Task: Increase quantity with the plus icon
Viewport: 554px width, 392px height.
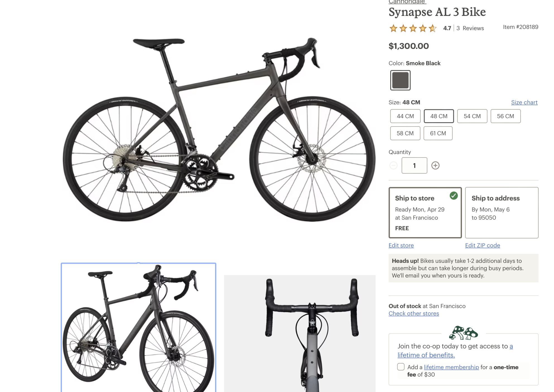Action: (435, 165)
